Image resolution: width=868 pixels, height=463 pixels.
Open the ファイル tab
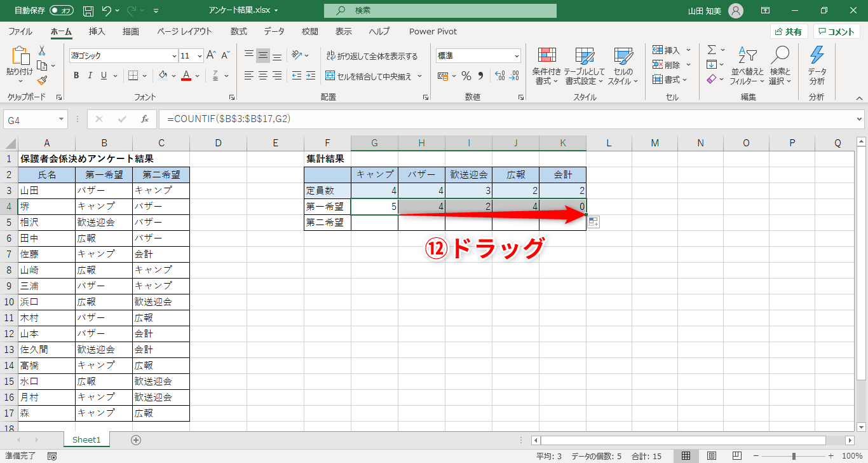click(x=20, y=32)
